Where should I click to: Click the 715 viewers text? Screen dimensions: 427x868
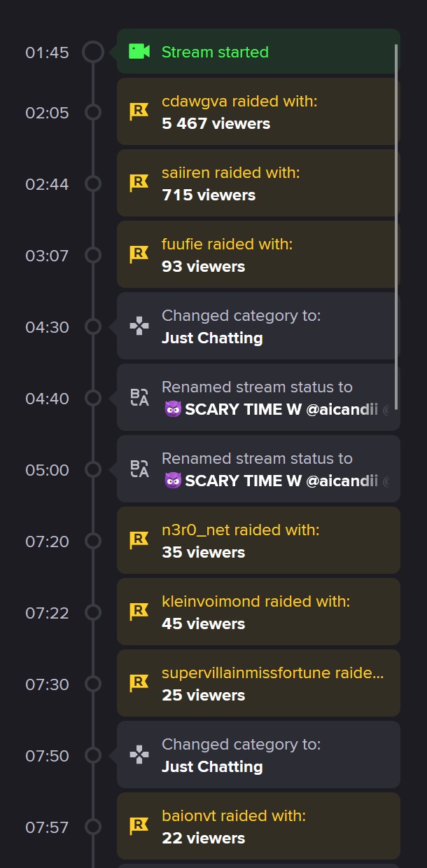coord(209,195)
